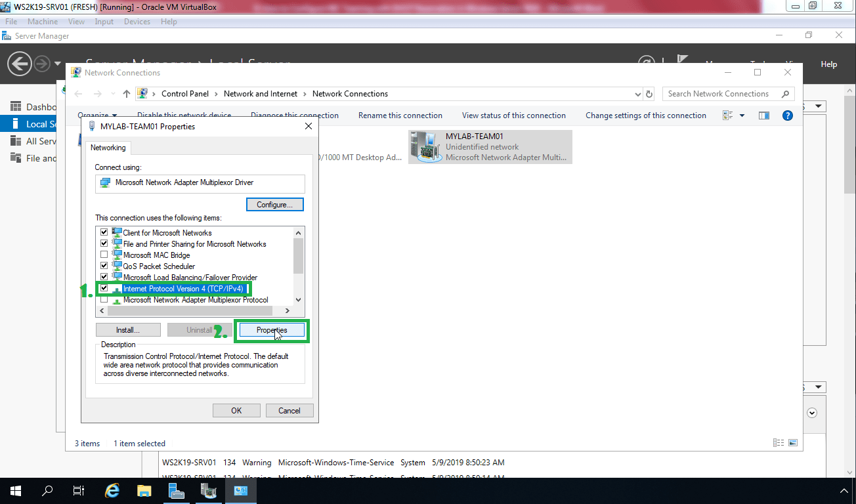Open the Server Manager Help menu
Screen dimensions: 856x504
pos(829,64)
